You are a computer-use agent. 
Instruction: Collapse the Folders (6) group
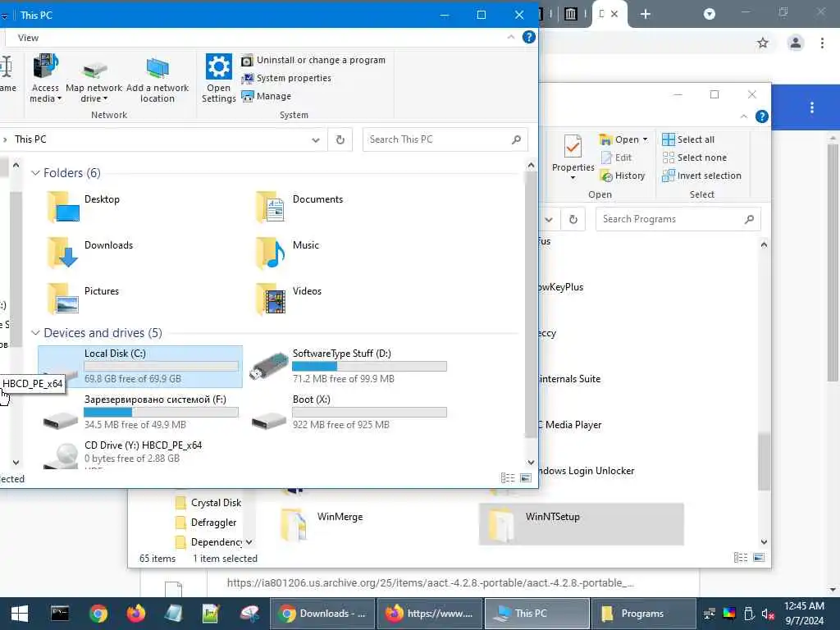[35, 173]
